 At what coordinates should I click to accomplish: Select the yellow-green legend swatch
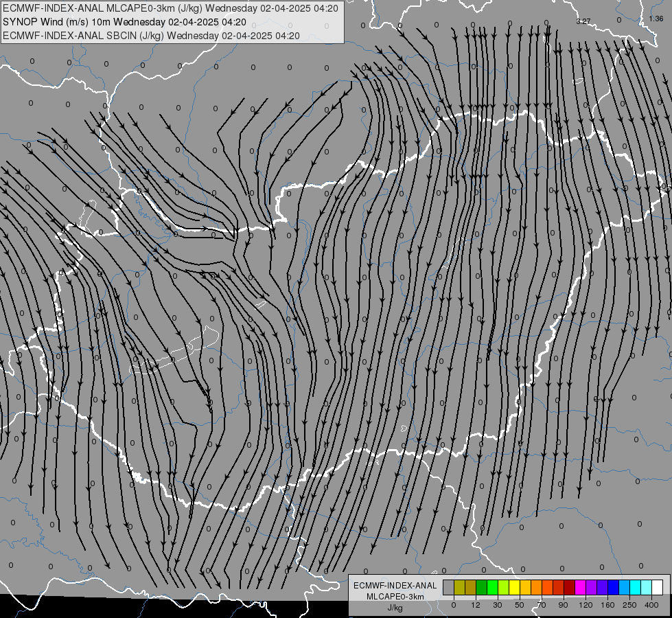coord(503,587)
